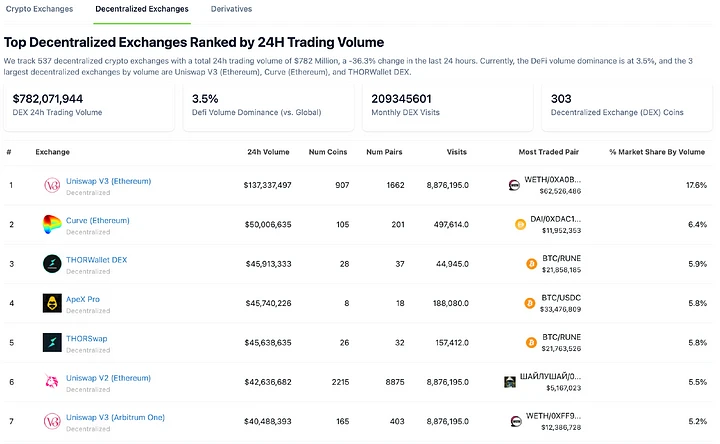This screenshot has height=444, width=720.
Task: Sort table by 24h Volume column
Action: point(268,152)
